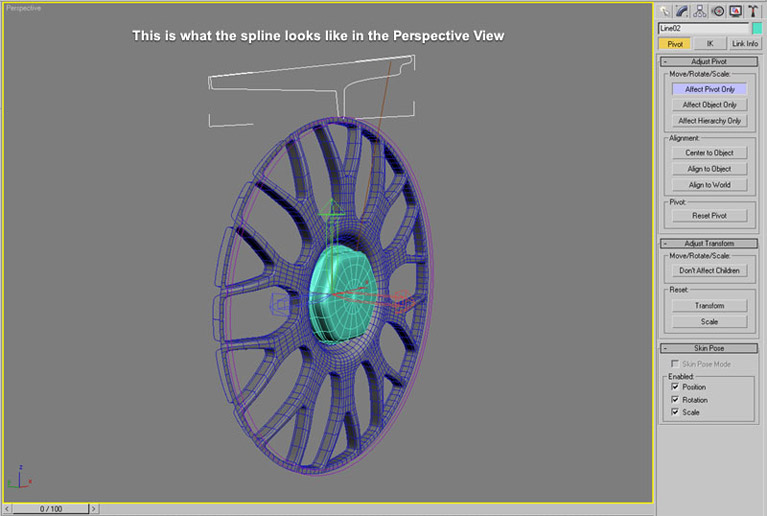Switch to the IK tab
The height and width of the screenshot is (516, 767).
(x=709, y=44)
